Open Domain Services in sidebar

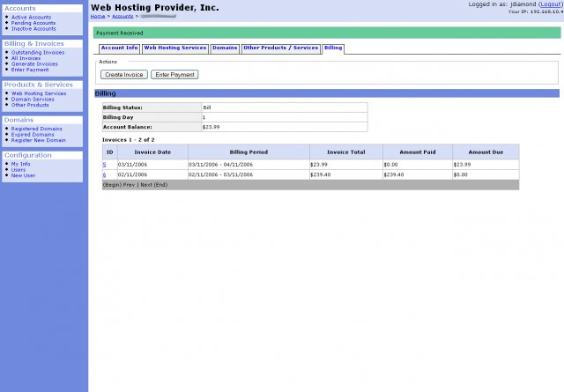[x=33, y=99]
